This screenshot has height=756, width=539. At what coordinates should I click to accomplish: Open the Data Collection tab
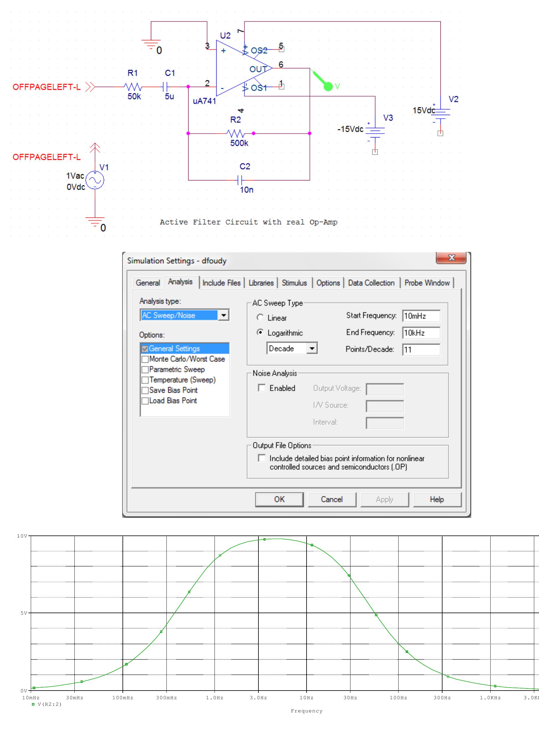[371, 283]
